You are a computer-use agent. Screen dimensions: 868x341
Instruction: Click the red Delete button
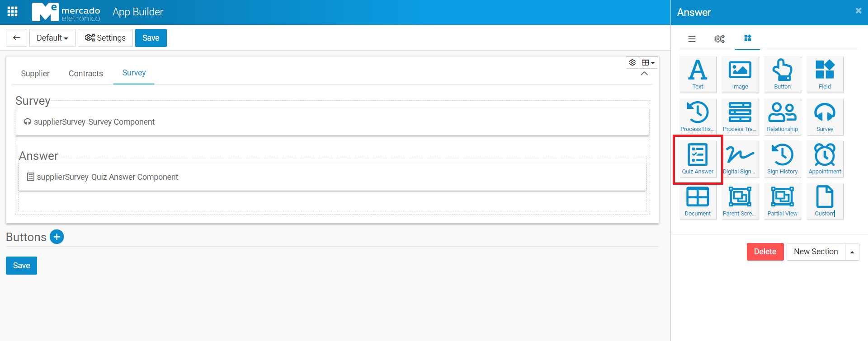(x=765, y=252)
